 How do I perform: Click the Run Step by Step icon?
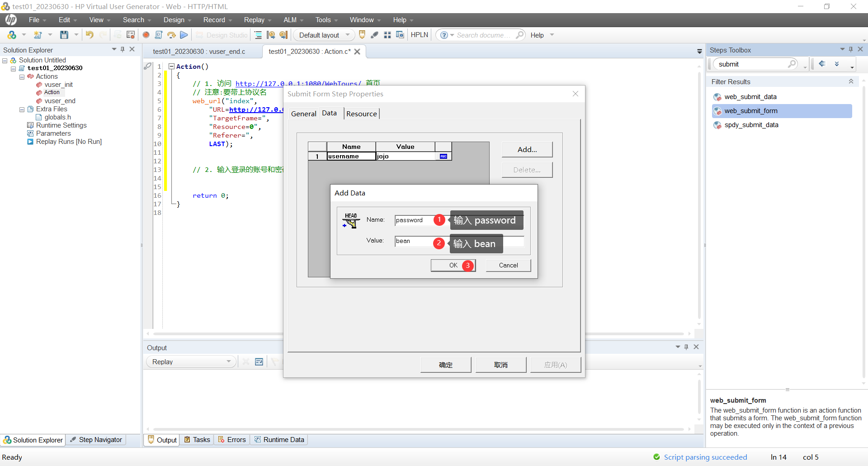tap(171, 35)
